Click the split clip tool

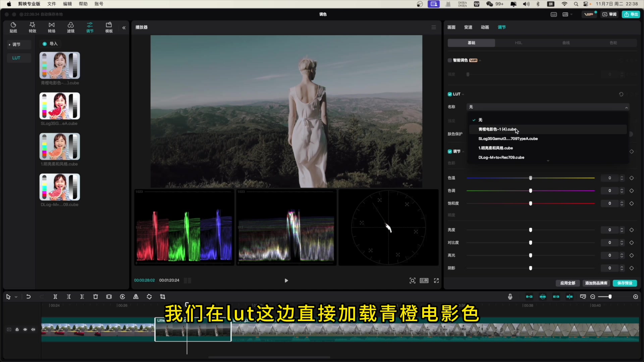tap(55, 297)
